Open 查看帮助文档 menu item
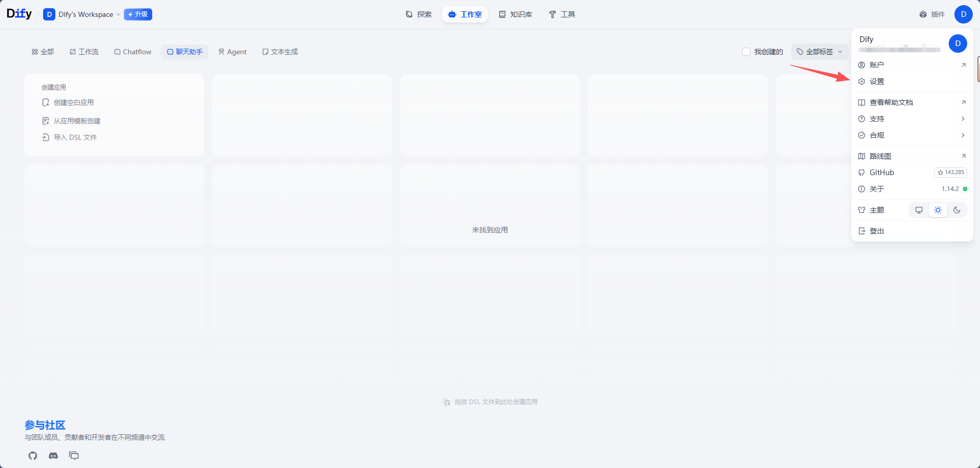This screenshot has width=980, height=468. coord(912,102)
